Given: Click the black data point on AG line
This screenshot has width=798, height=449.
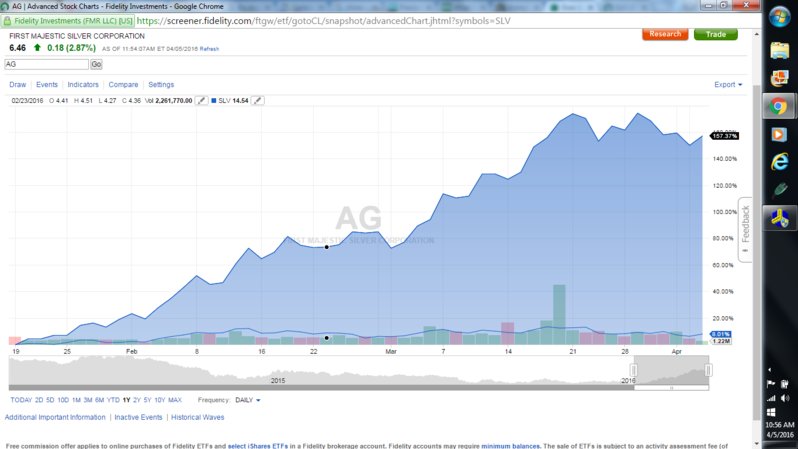Looking at the screenshot, I should pyautogui.click(x=327, y=247).
